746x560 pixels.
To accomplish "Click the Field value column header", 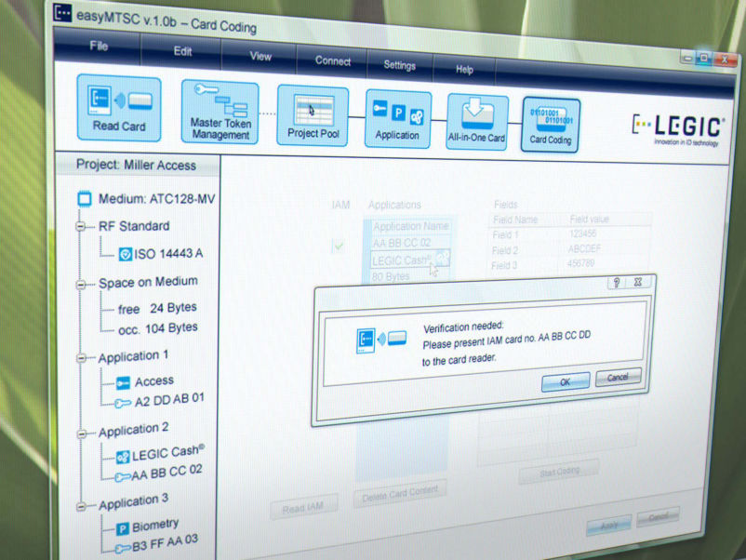I will [x=590, y=219].
